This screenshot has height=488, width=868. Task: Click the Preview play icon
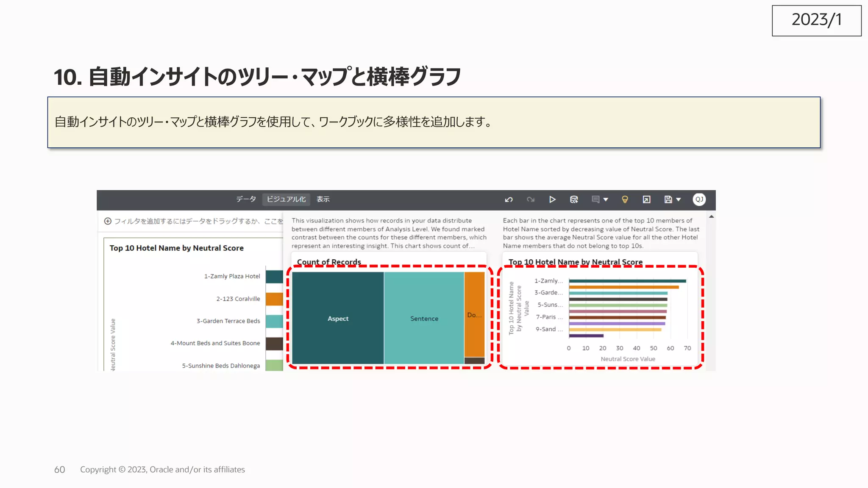[552, 200]
